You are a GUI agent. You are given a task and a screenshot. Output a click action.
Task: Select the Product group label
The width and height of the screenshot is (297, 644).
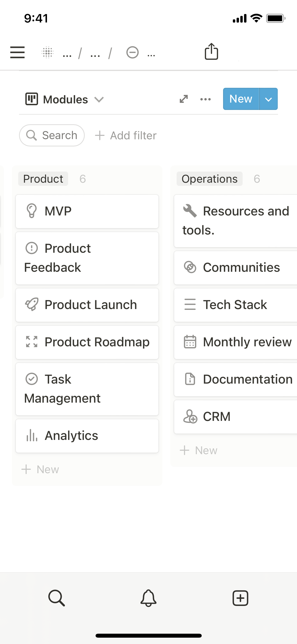pyautogui.click(x=43, y=179)
